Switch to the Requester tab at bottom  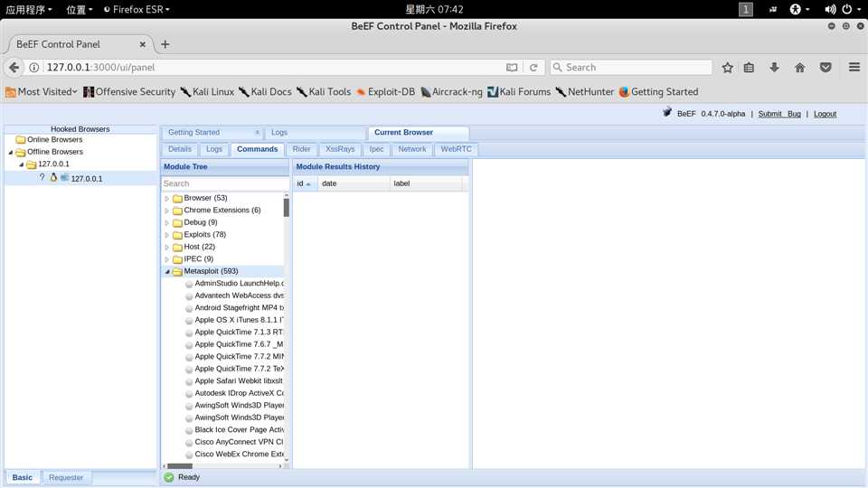pyautogui.click(x=66, y=477)
